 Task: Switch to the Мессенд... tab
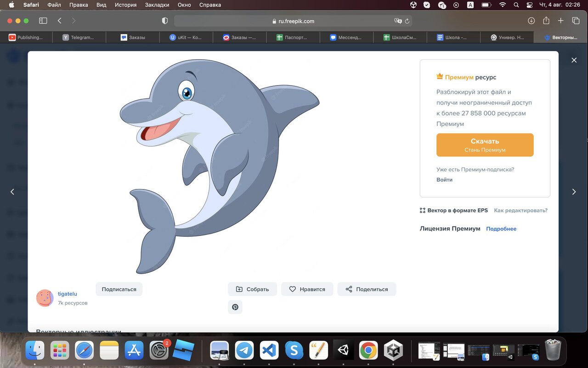coord(346,37)
